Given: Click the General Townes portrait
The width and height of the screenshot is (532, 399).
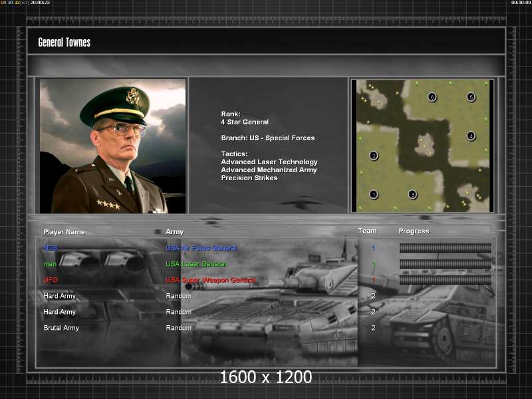Looking at the screenshot, I should [x=112, y=146].
